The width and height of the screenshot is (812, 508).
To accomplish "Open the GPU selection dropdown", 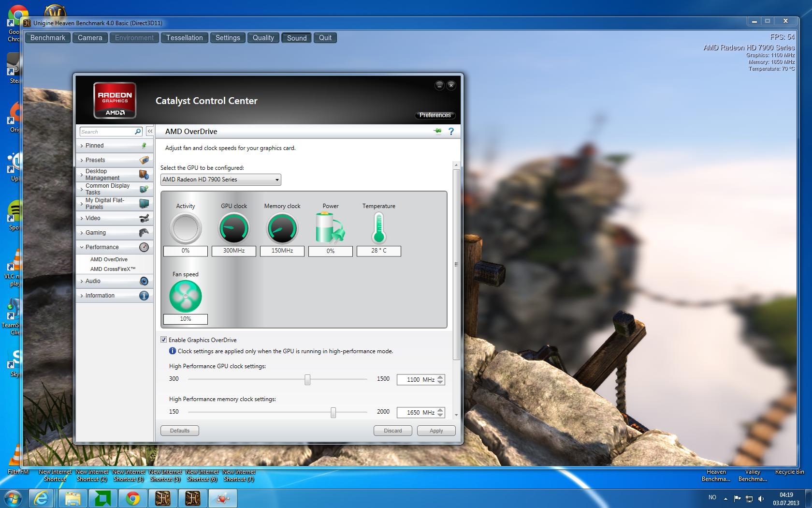I will 220,179.
